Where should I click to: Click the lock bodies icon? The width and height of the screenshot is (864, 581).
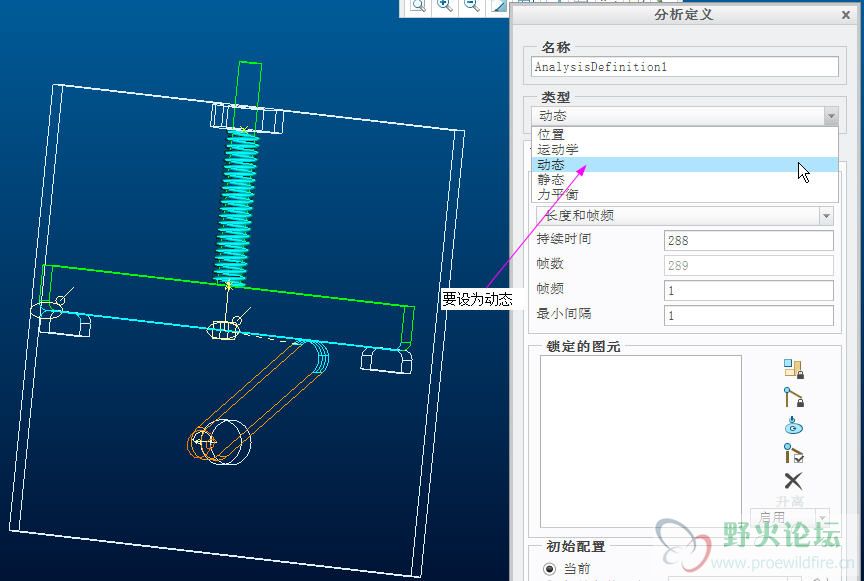click(x=794, y=369)
